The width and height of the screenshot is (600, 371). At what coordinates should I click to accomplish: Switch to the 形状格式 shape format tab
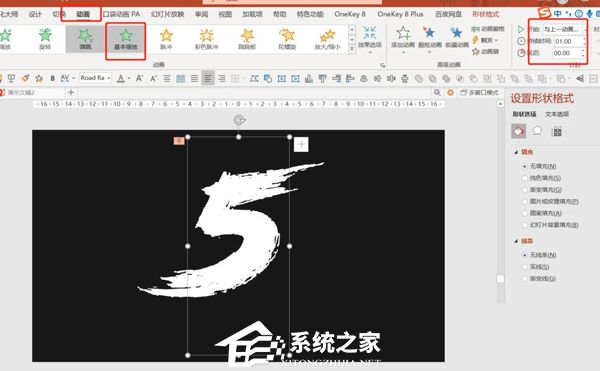pos(485,14)
